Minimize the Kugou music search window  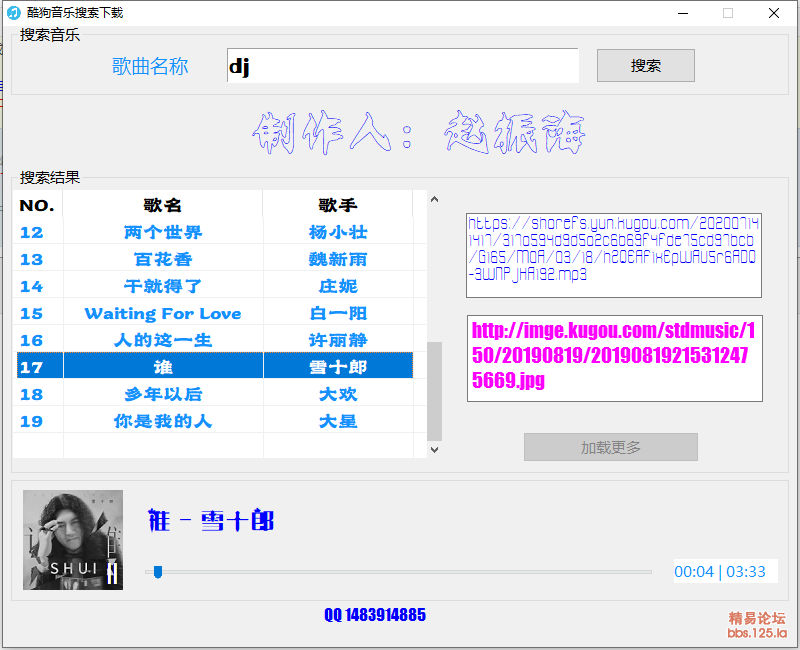coord(683,13)
